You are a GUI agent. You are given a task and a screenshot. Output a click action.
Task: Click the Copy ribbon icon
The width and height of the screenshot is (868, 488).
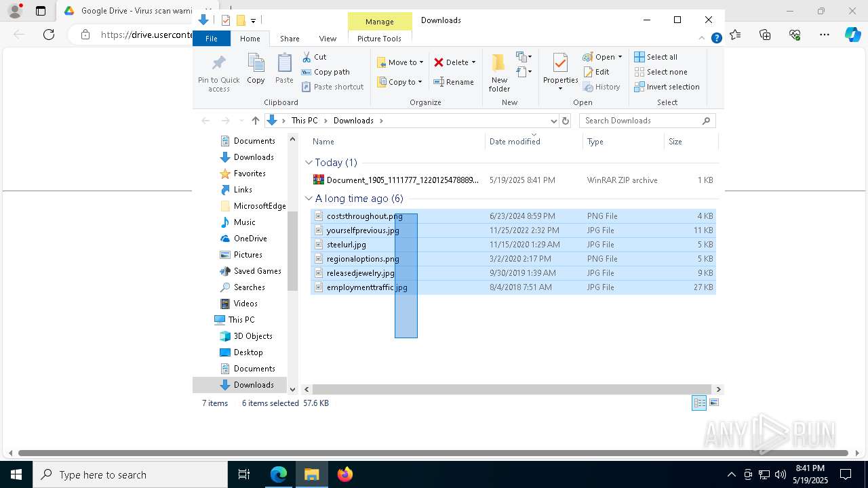coord(256,69)
